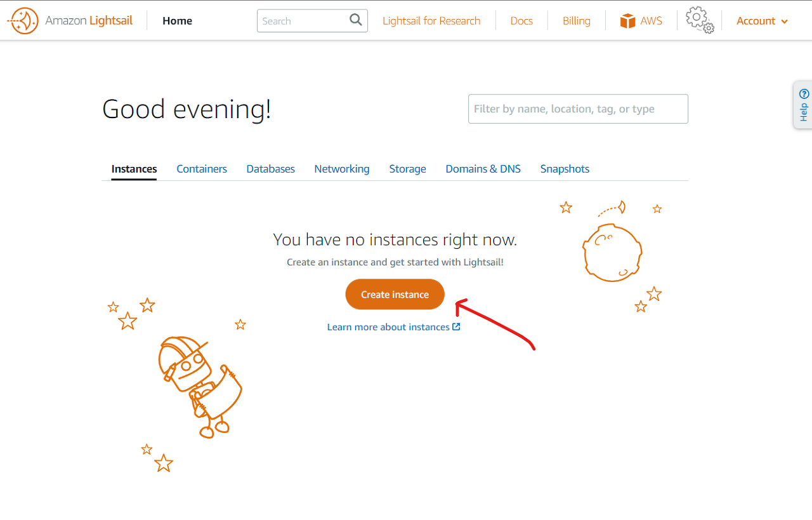Viewport: 812px width, 520px height.
Task: Click 'You have no instances right now.' text
Action: (x=395, y=239)
